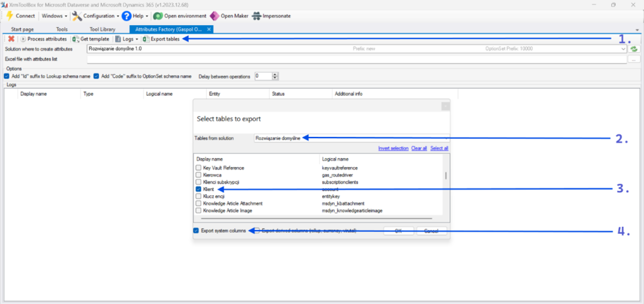Click the Type column header

coord(88,94)
